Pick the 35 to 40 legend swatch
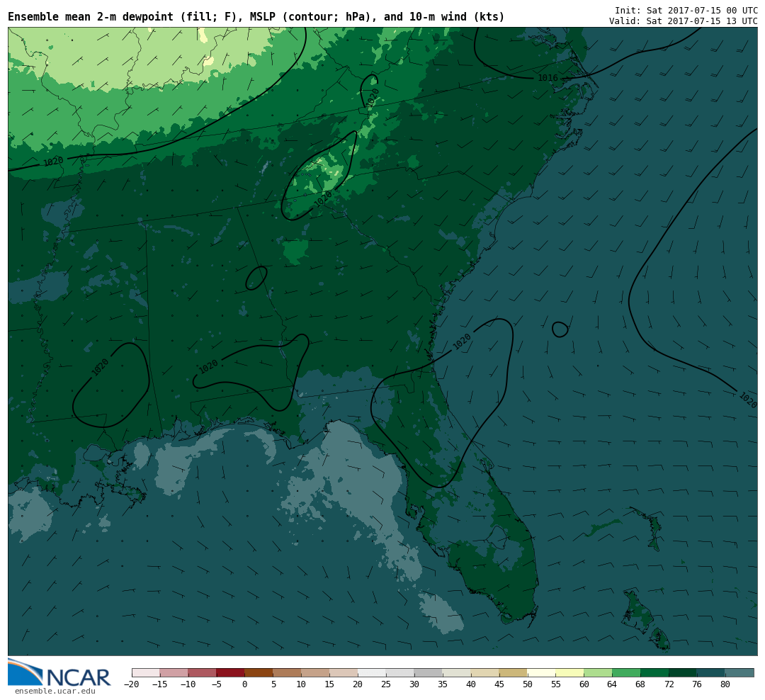The width and height of the screenshot is (765, 700). click(x=457, y=672)
